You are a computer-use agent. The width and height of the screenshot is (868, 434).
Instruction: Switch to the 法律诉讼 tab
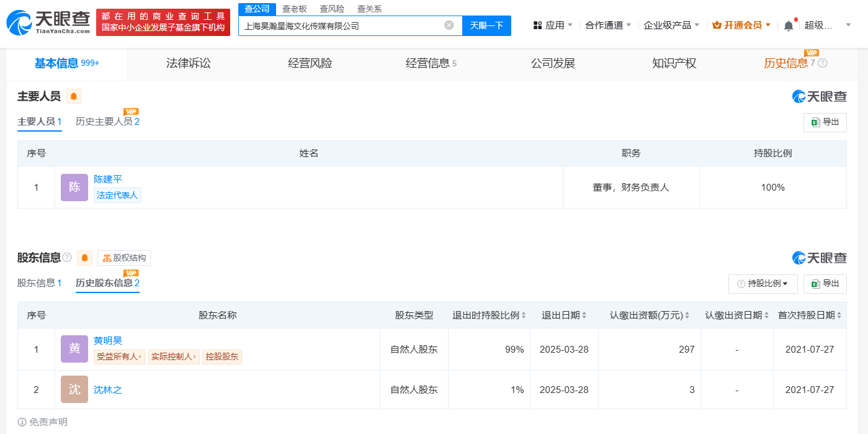189,63
